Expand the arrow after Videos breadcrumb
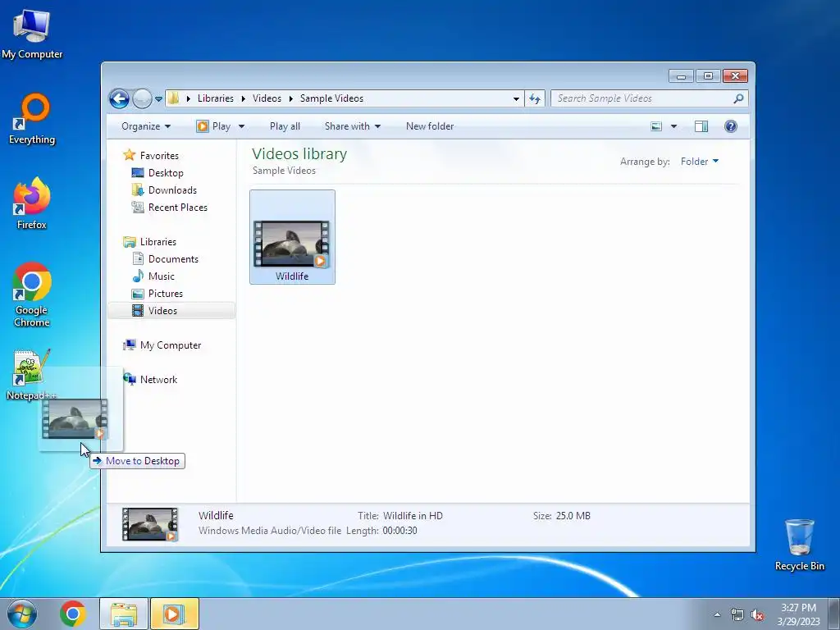The width and height of the screenshot is (840, 630). [291, 98]
